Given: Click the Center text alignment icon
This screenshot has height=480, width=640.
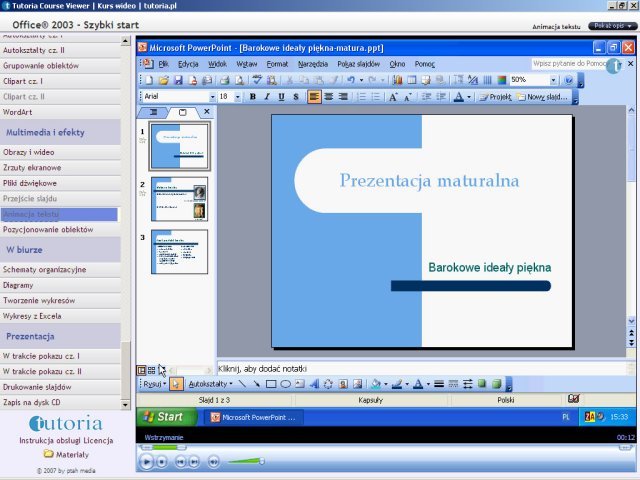Looking at the screenshot, I should pos(329,97).
